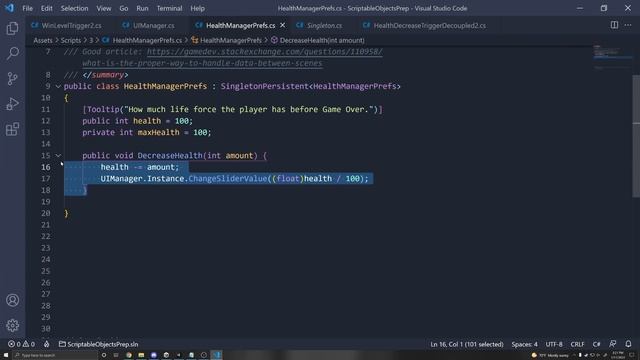Click maxHealth variable on line 13

(158, 132)
